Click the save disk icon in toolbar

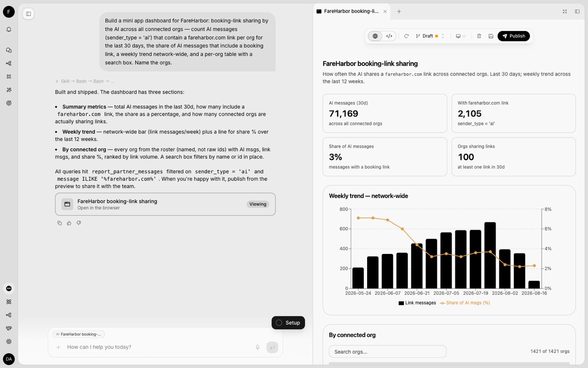pyautogui.click(x=491, y=36)
